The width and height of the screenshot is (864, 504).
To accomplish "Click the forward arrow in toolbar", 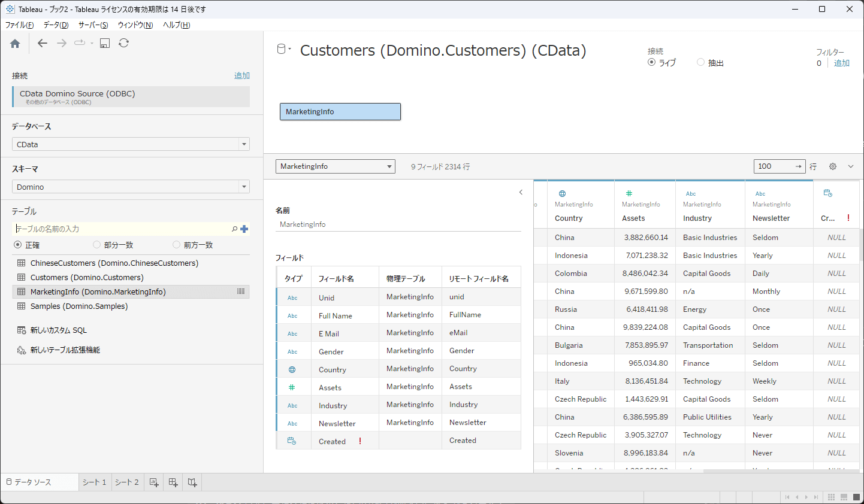I will 62,43.
